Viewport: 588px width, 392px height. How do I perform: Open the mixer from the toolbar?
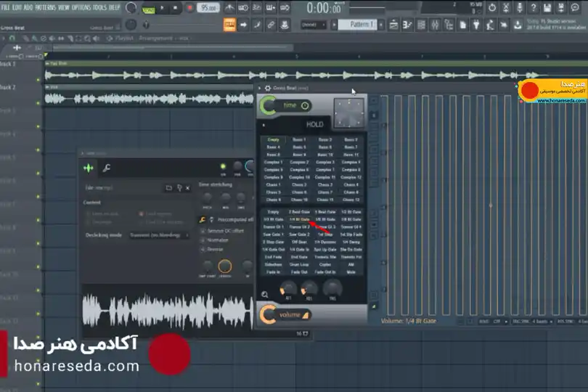click(x=435, y=25)
